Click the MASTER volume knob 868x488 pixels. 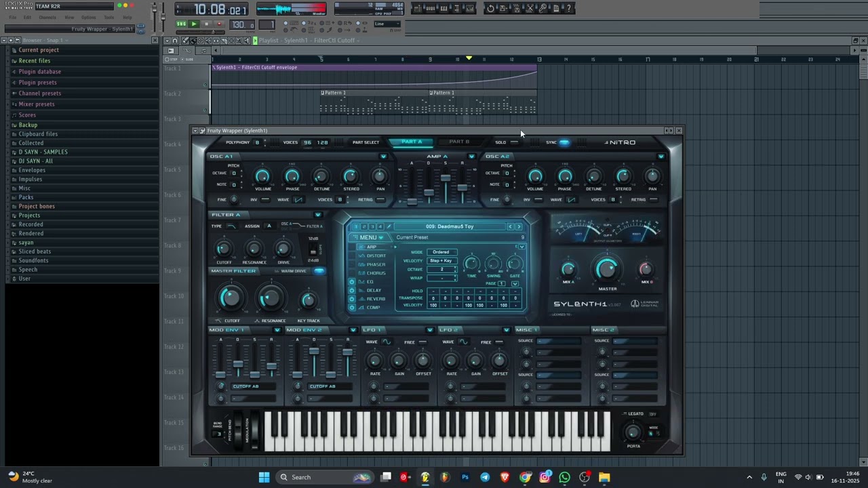coord(607,269)
